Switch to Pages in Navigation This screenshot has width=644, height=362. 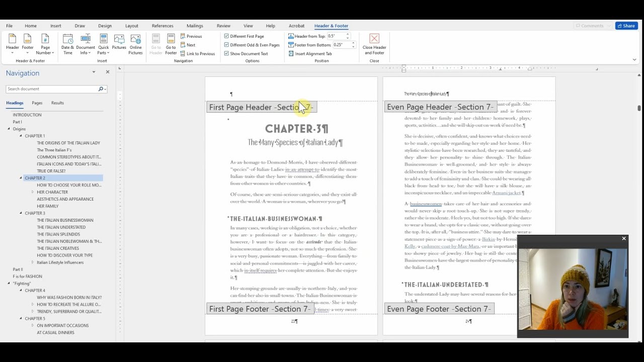click(x=37, y=103)
